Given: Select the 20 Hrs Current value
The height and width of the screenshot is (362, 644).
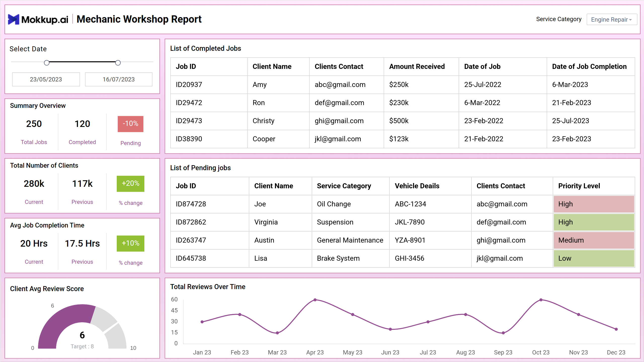Looking at the screenshot, I should [x=34, y=243].
